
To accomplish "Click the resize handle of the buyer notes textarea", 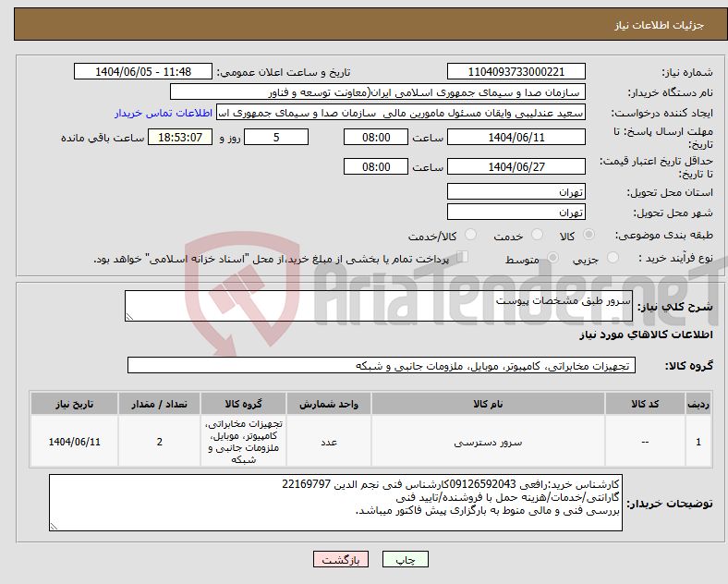I will coord(54,527).
